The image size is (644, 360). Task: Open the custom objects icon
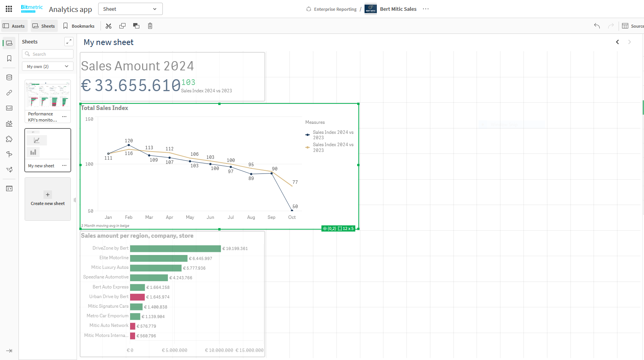pos(9,123)
